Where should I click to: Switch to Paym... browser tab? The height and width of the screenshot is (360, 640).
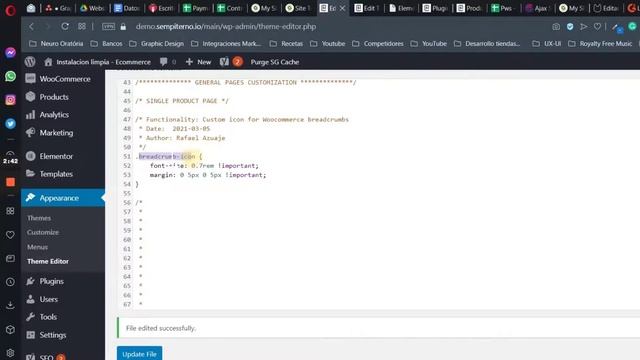coord(195,8)
